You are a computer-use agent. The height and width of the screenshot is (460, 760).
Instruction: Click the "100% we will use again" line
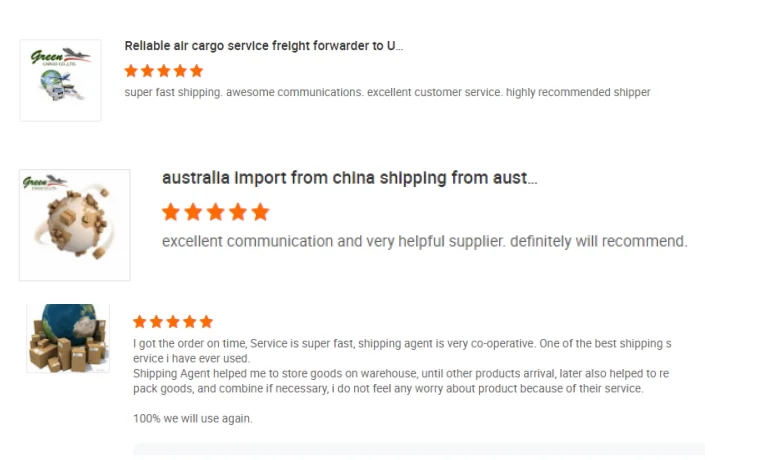click(x=192, y=419)
